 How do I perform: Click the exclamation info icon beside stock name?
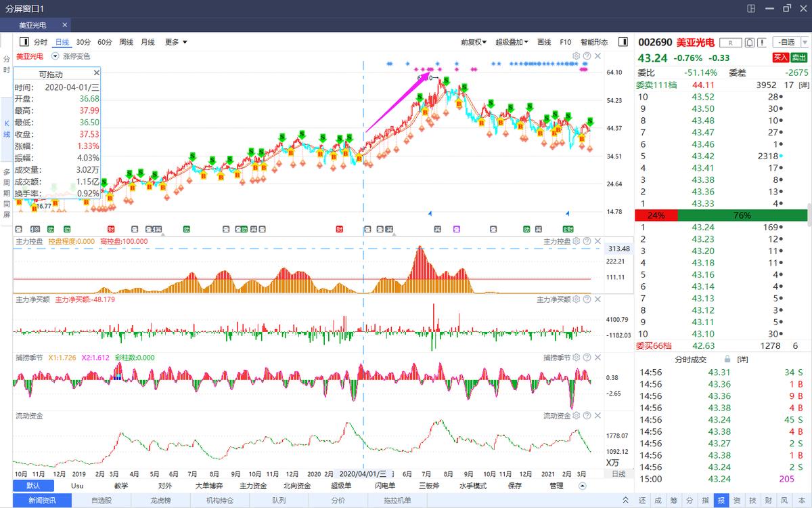[762, 42]
